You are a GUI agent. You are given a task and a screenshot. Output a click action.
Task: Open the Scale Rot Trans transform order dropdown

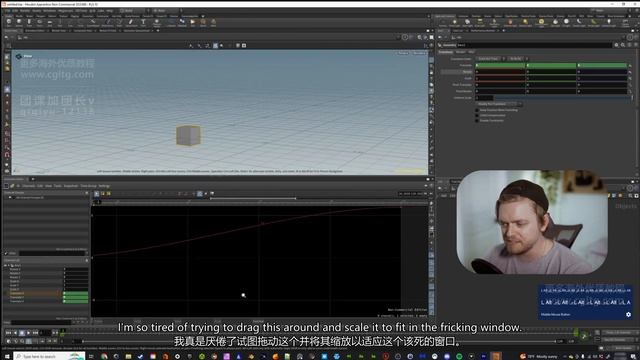tap(491, 58)
